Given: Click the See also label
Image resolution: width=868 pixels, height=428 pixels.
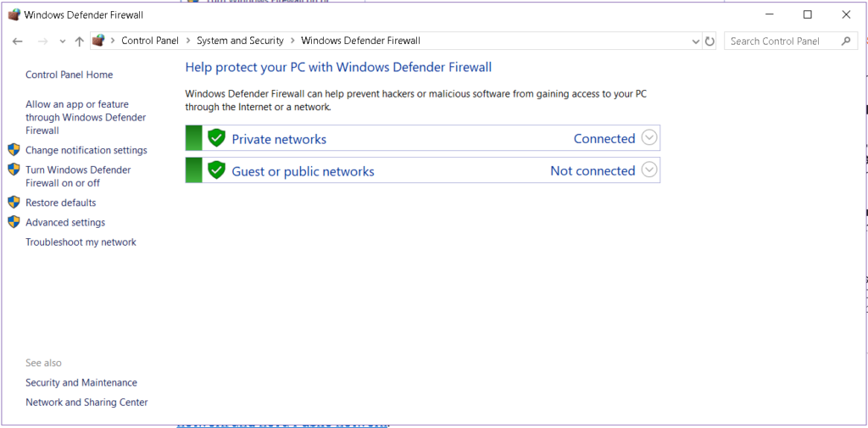Looking at the screenshot, I should 44,363.
